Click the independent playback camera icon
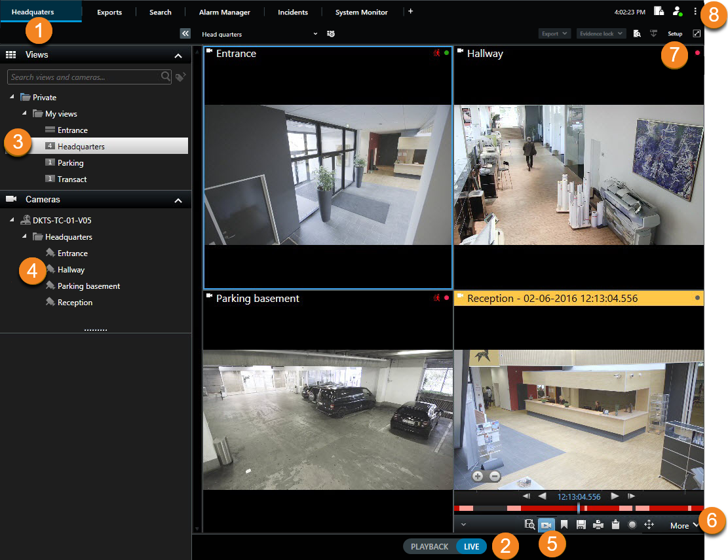The width and height of the screenshot is (728, 560). (x=547, y=525)
